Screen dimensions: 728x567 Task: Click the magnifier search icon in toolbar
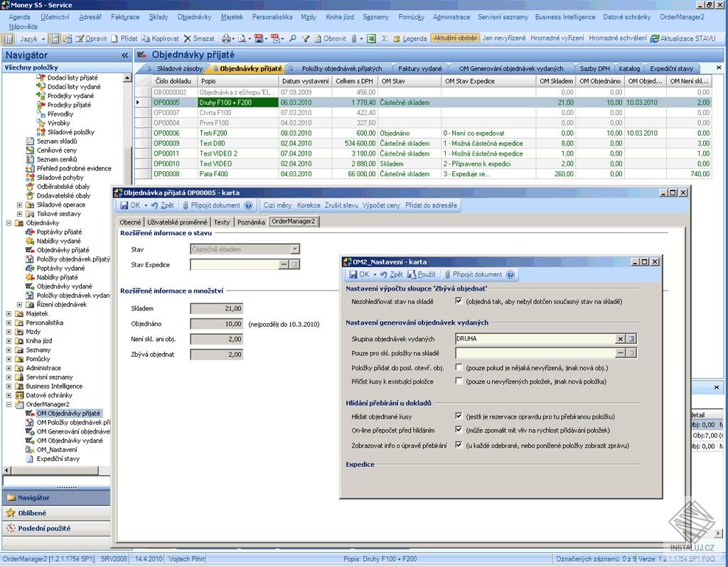click(x=292, y=38)
